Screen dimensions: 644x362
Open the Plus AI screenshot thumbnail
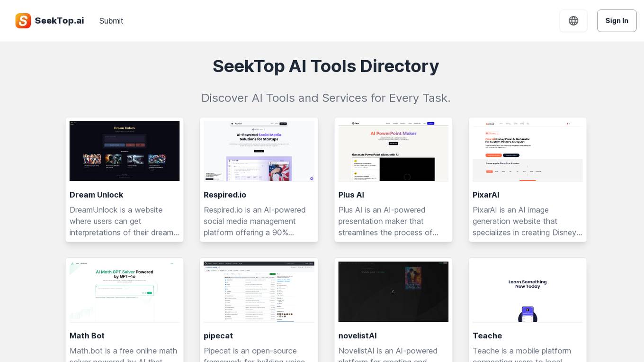(394, 151)
